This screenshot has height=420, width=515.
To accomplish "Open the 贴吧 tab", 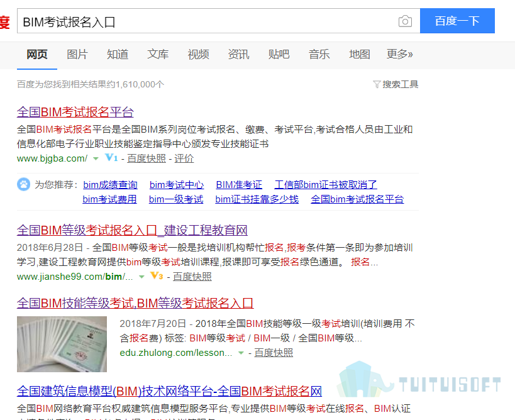I will 279,54.
